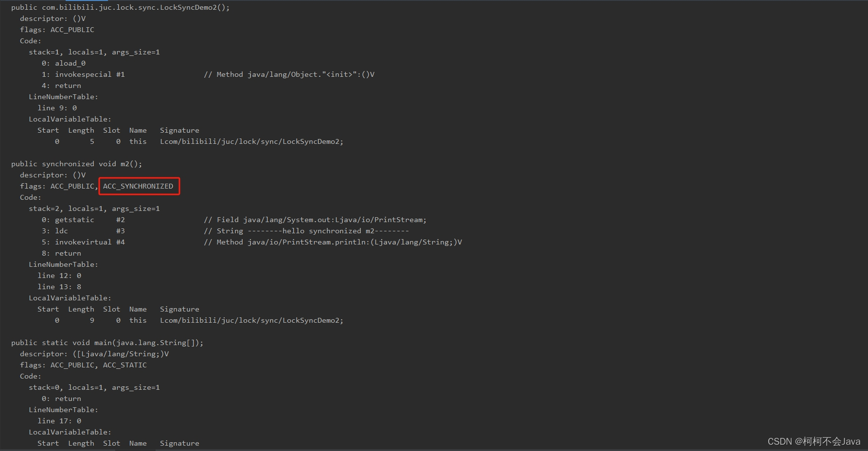Click line 12: 0 entry

[x=59, y=276]
